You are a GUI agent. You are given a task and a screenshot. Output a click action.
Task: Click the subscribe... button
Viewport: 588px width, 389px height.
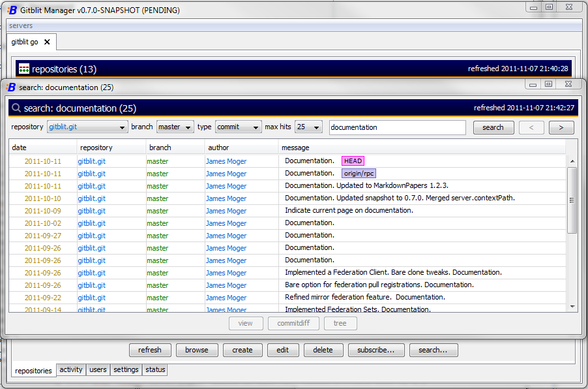point(375,350)
